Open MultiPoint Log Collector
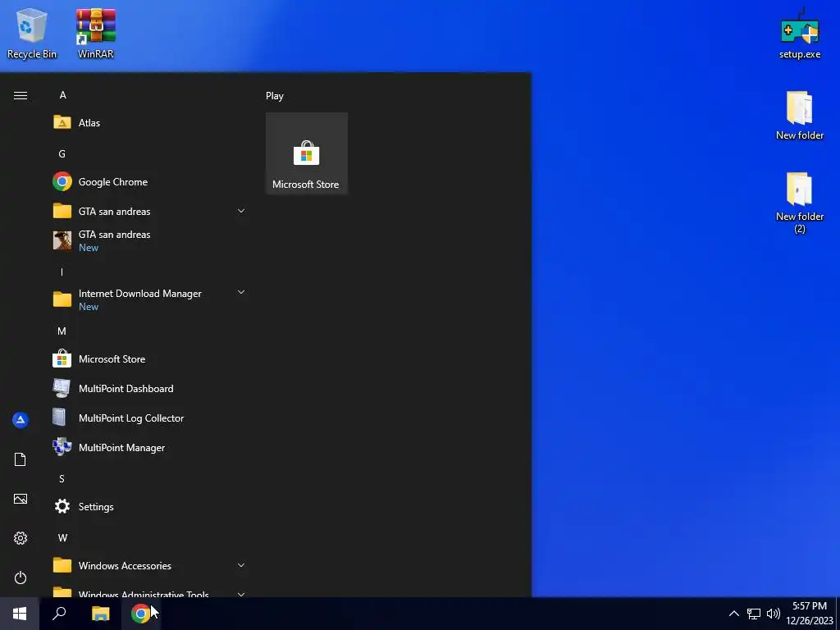This screenshot has width=840, height=630. [149, 418]
